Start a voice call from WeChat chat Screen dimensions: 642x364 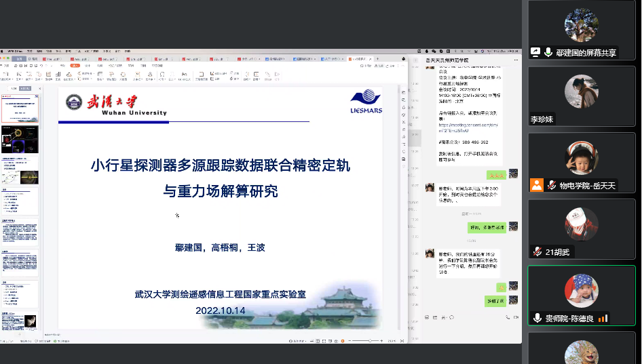[508, 317]
